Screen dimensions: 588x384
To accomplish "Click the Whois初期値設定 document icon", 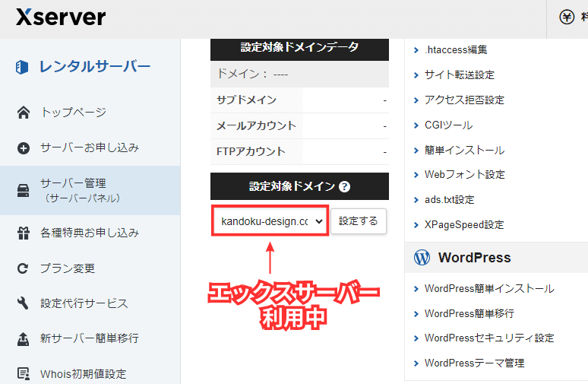I will pyautogui.click(x=24, y=374).
